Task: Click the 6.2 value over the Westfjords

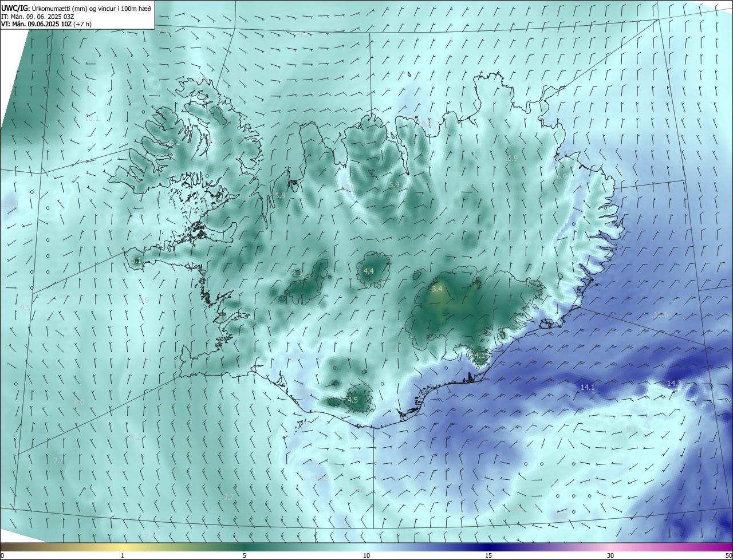Action: click(175, 143)
